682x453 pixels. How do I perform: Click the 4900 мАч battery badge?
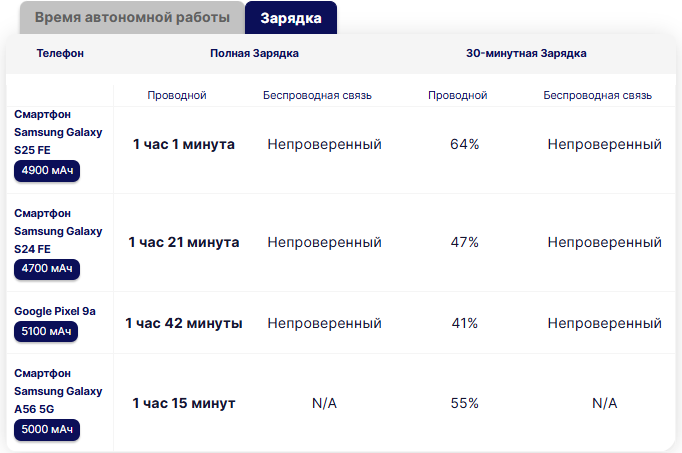pyautogui.click(x=47, y=171)
